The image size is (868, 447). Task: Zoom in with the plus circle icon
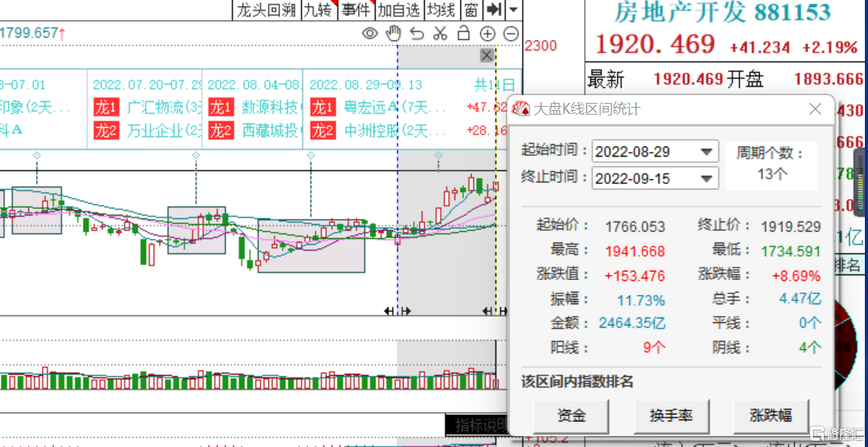487,34
